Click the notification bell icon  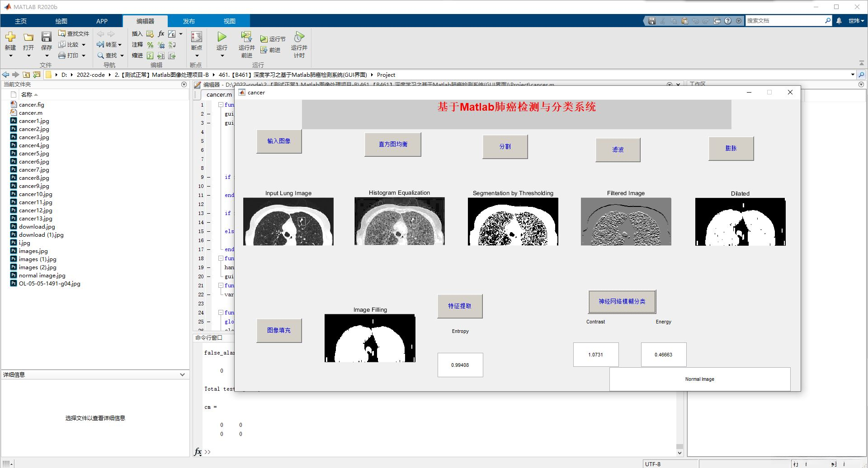pos(839,21)
